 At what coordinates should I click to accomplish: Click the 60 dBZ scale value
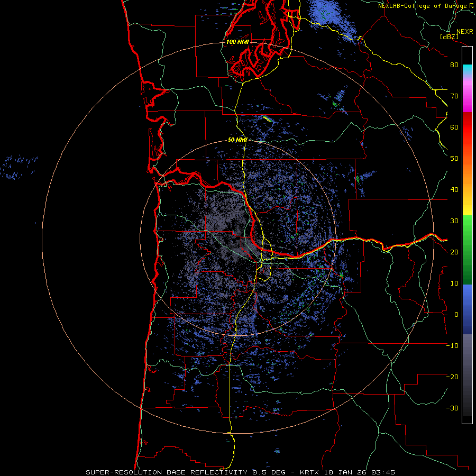454,127
